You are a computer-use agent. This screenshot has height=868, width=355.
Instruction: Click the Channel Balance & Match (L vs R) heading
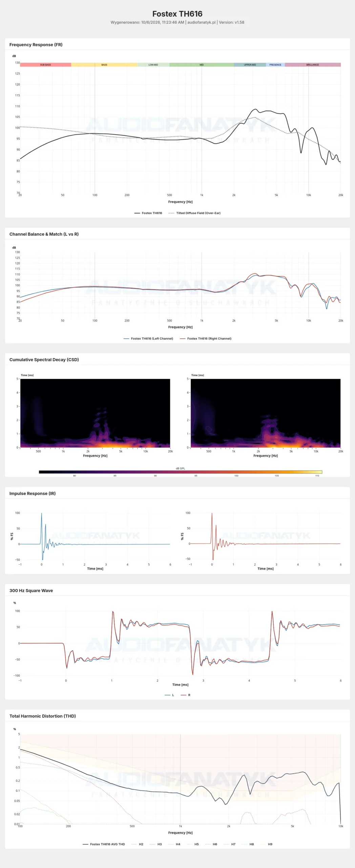(44, 234)
